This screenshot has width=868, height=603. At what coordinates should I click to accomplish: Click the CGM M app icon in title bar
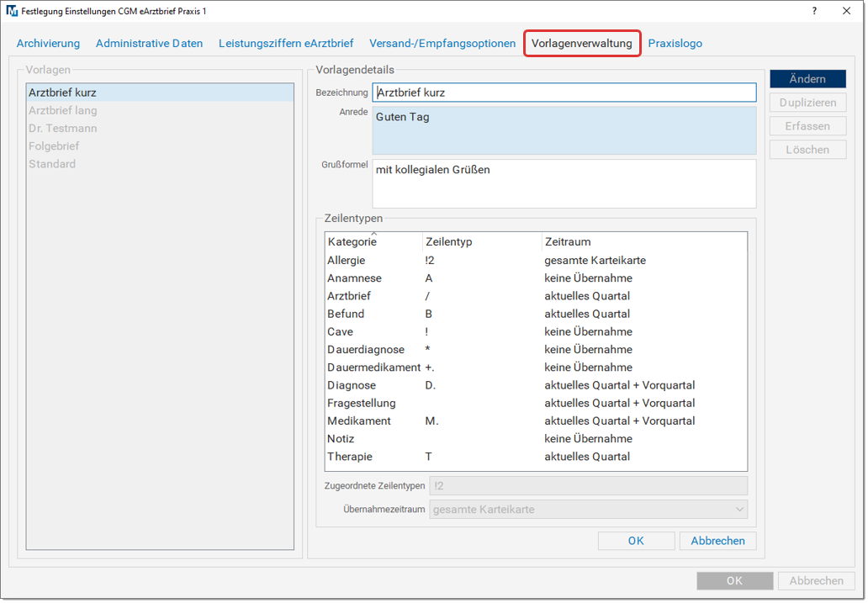pos(12,11)
